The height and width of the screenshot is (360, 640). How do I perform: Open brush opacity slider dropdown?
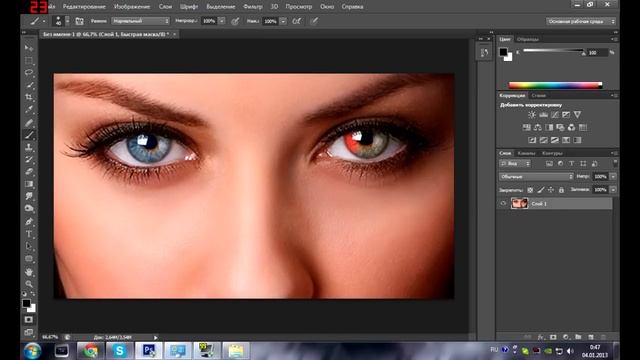click(x=222, y=21)
